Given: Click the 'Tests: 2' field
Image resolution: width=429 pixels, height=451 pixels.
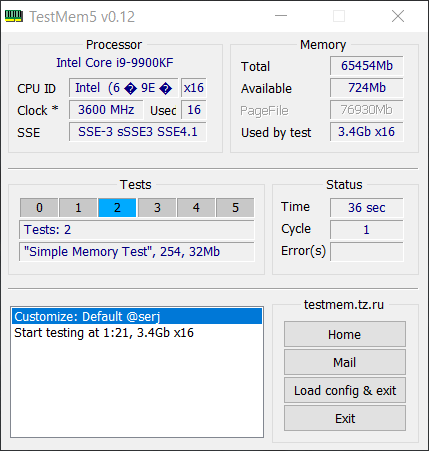Looking at the screenshot, I should (x=137, y=230).
